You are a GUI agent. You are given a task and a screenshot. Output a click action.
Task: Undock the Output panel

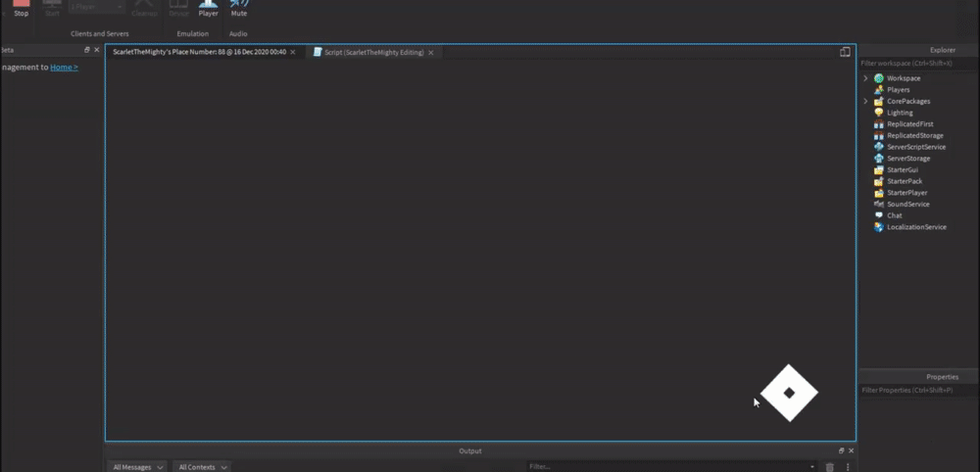coord(841,450)
